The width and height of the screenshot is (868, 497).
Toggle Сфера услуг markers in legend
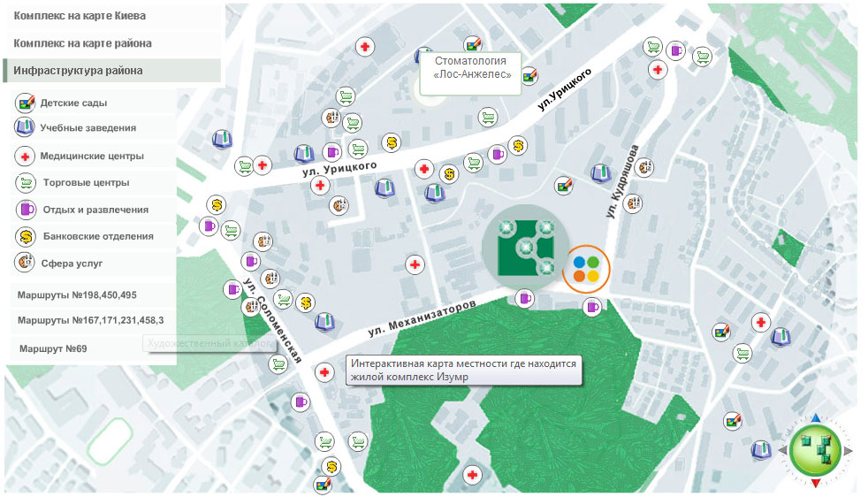tap(72, 264)
